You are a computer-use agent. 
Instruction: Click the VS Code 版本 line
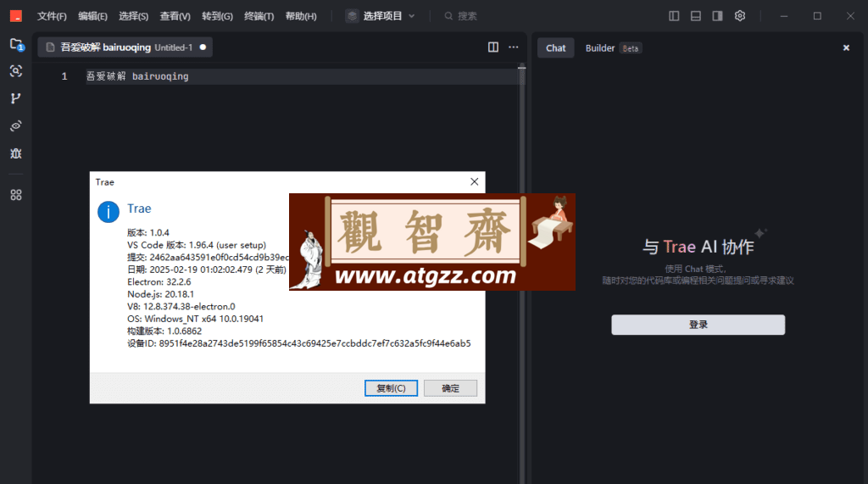coord(197,245)
